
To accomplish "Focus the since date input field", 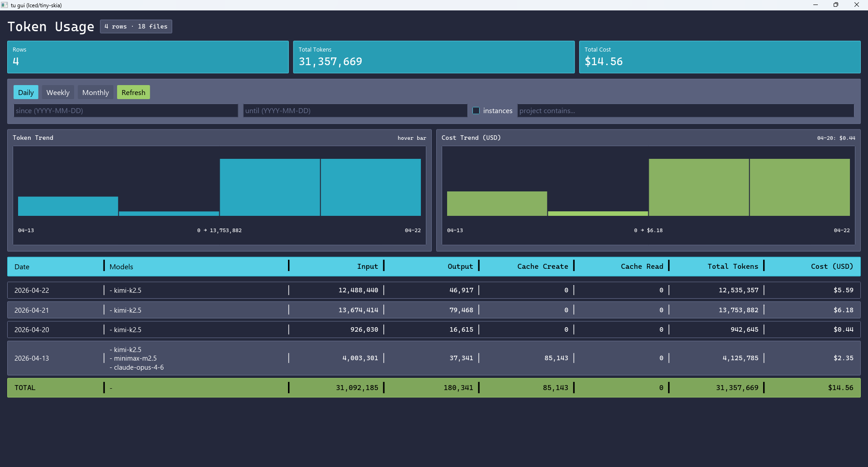I will click(x=126, y=110).
